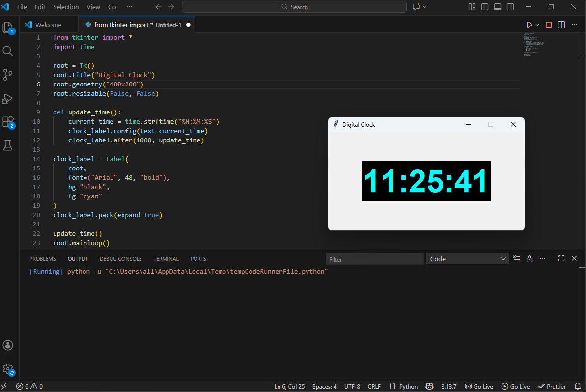Split the editor into two panes

(x=561, y=24)
